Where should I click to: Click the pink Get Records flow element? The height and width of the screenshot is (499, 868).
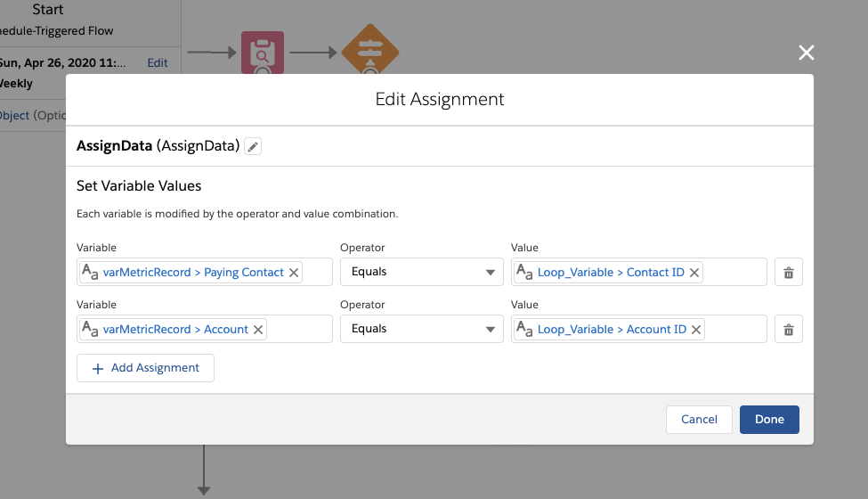[x=263, y=53]
